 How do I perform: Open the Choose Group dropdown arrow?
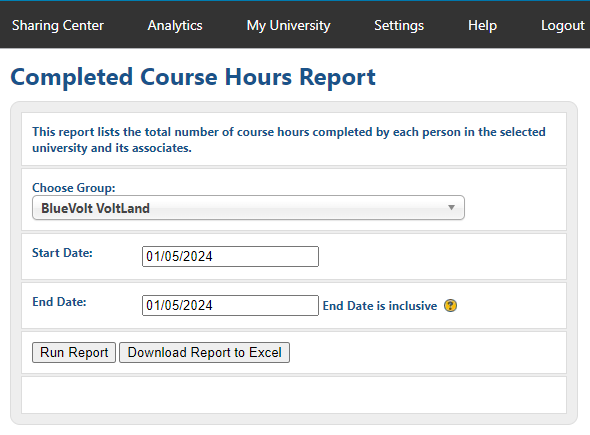(x=451, y=208)
